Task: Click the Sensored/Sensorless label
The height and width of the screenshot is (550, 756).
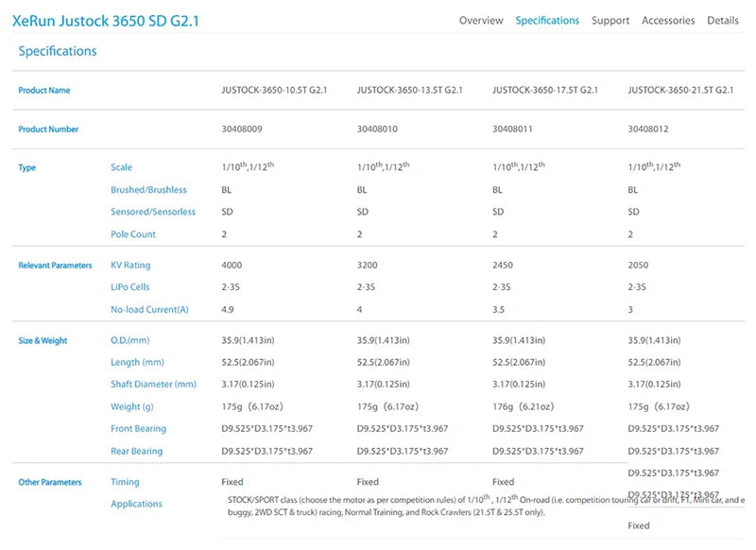Action: (153, 212)
